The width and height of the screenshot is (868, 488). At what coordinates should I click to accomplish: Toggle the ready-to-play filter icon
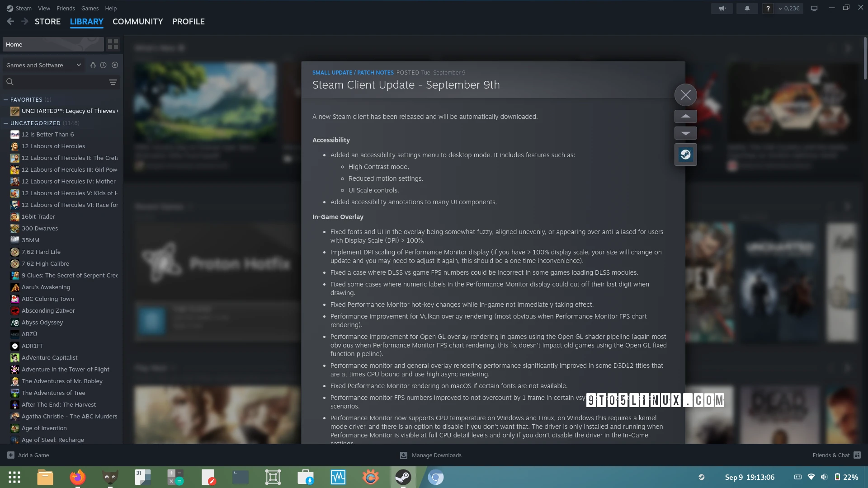115,65
